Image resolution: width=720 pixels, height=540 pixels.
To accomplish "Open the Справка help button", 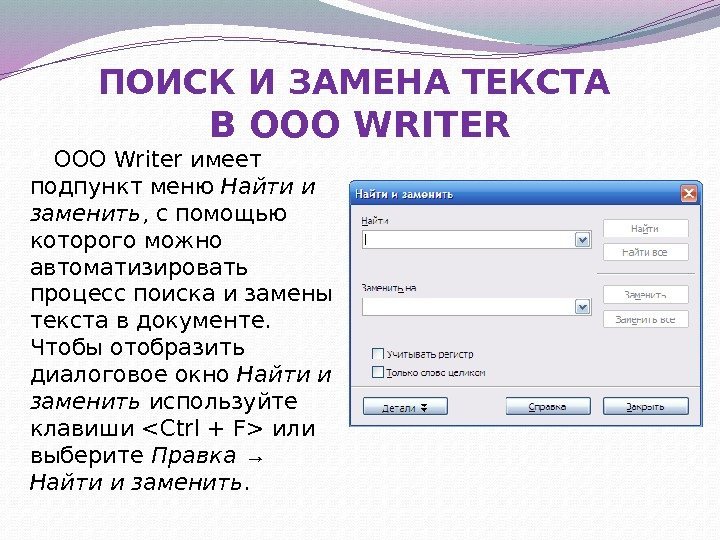I will tap(548, 407).
